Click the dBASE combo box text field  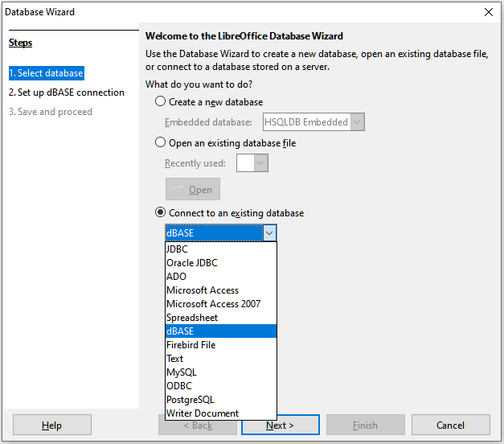click(214, 233)
